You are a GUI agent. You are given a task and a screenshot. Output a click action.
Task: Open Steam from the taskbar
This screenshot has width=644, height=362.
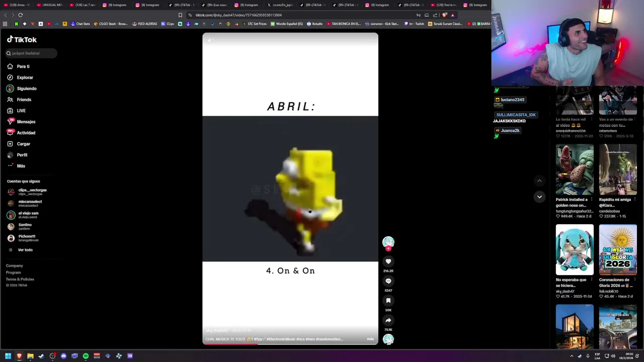pos(41,356)
